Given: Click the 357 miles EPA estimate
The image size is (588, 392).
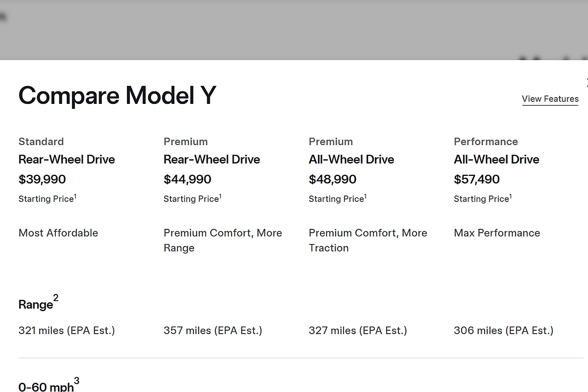Looking at the screenshot, I should click(x=213, y=331).
